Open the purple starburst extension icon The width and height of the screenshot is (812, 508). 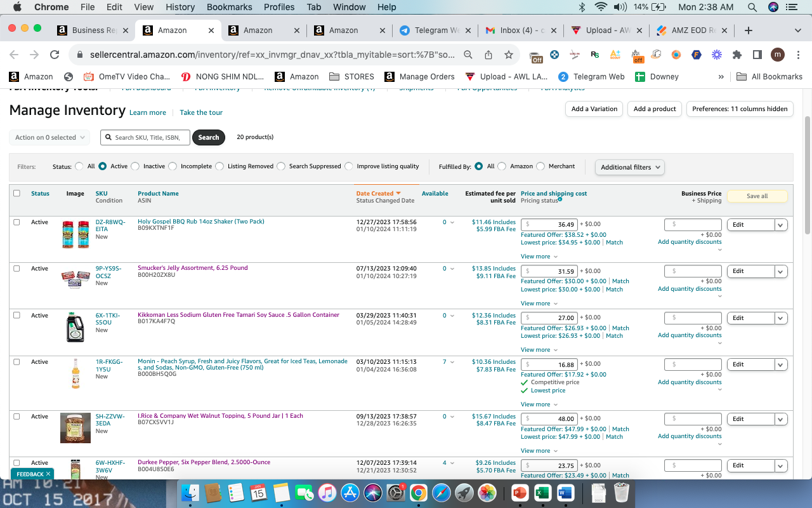coord(717,55)
